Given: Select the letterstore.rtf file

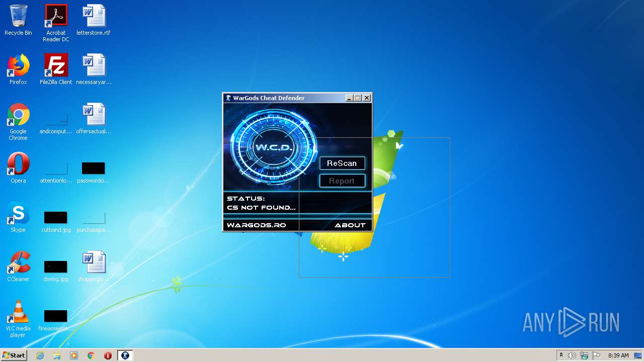Looking at the screenshot, I should pos(94,21).
